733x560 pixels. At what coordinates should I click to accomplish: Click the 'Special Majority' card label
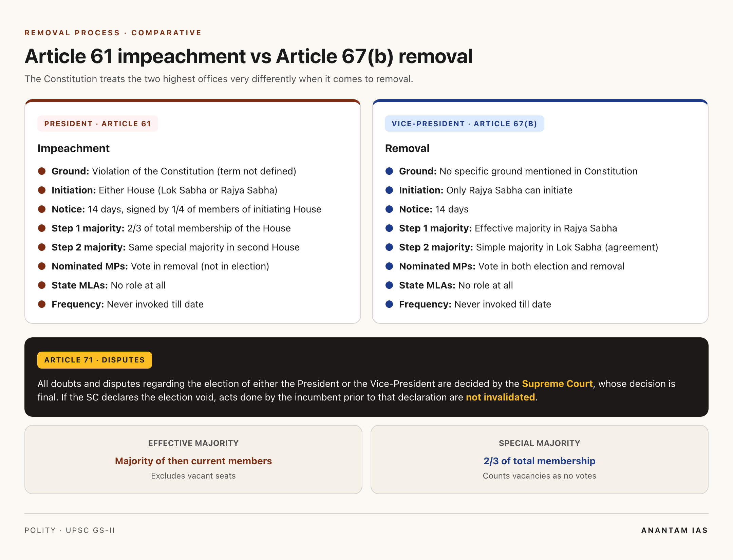click(540, 443)
